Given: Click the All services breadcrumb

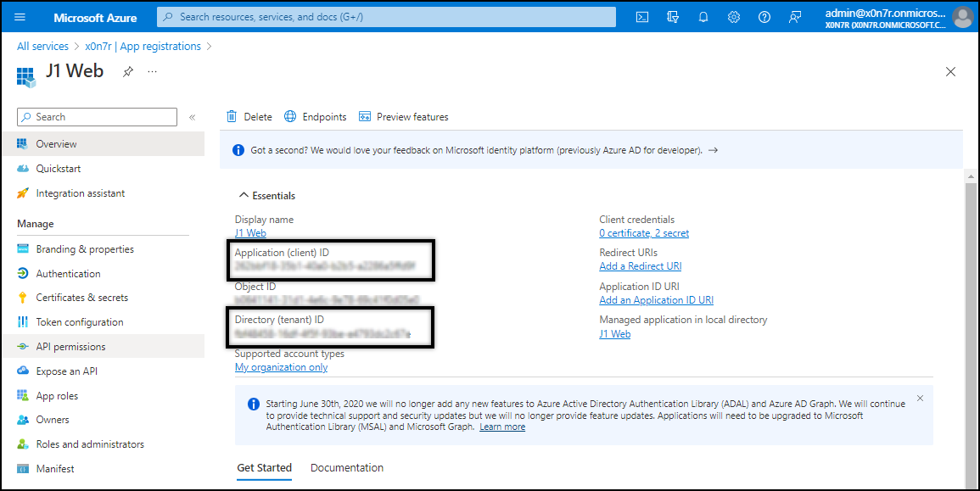Looking at the screenshot, I should [42, 47].
